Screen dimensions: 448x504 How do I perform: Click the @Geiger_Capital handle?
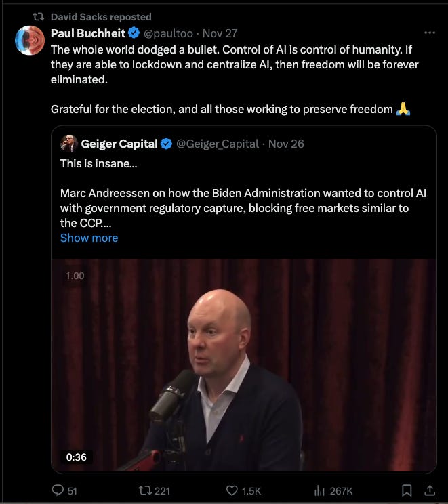218,144
